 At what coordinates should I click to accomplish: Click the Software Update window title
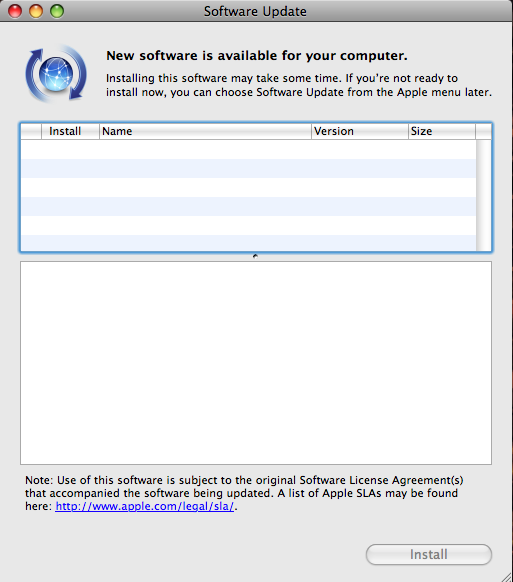tap(255, 11)
